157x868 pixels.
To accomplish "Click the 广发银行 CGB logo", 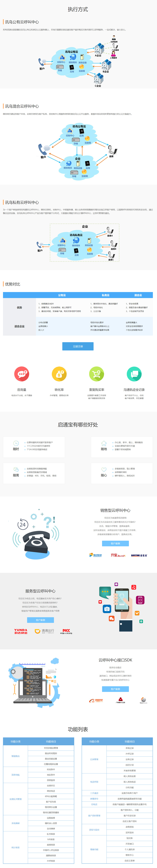I will click(x=120, y=700).
